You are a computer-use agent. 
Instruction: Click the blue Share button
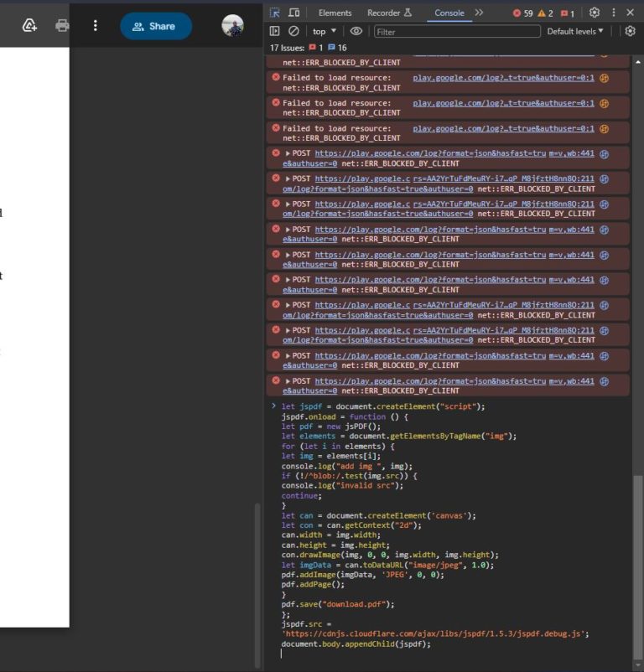tap(155, 26)
